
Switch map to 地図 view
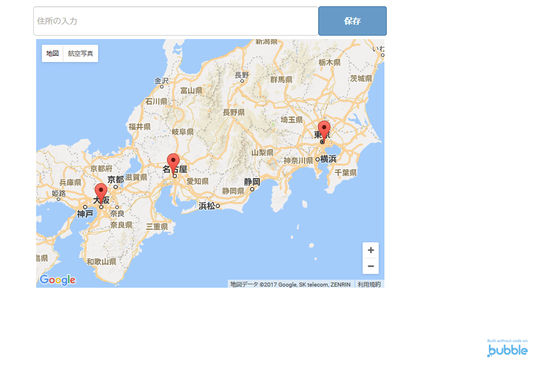tap(52, 54)
